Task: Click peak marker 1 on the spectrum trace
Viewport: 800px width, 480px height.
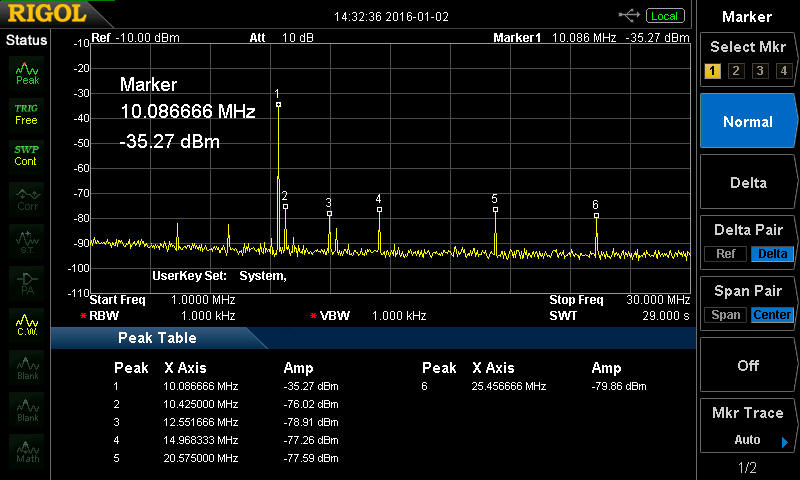Action: [x=278, y=104]
